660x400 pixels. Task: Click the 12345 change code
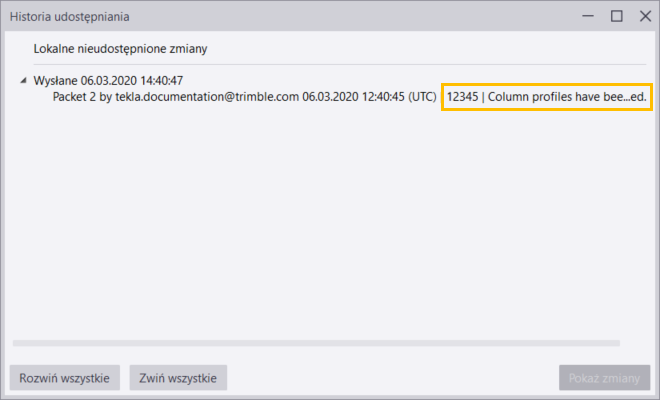pos(463,97)
